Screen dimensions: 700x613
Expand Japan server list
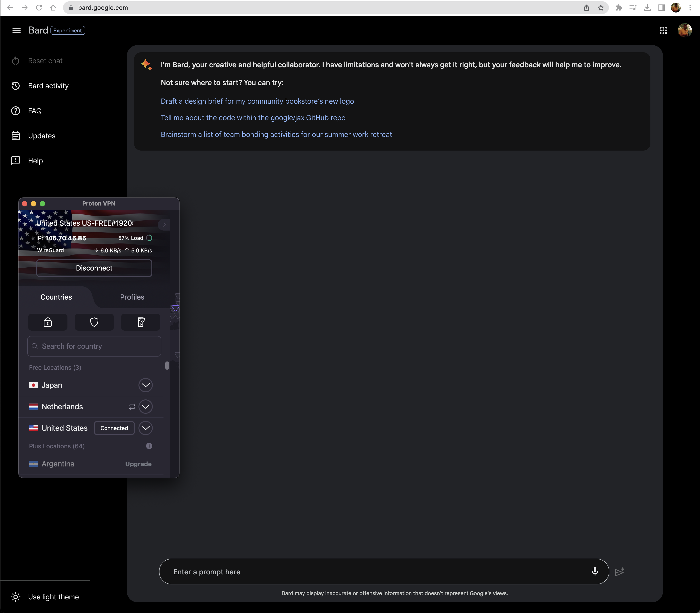(x=146, y=385)
